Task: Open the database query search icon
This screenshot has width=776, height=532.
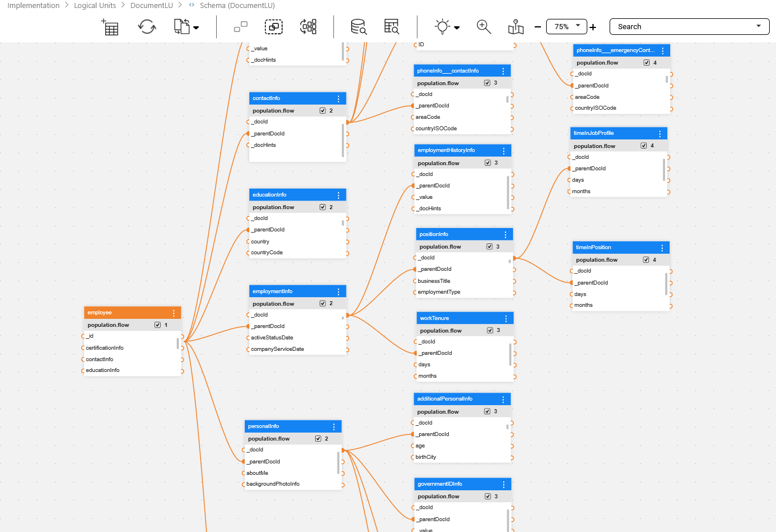Action: (359, 27)
